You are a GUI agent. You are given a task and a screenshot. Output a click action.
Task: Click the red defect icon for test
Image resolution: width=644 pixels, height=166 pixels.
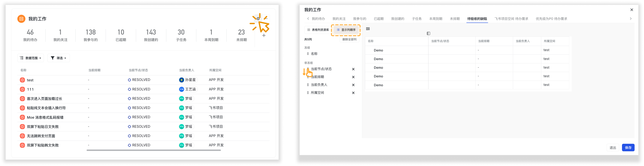22,80
